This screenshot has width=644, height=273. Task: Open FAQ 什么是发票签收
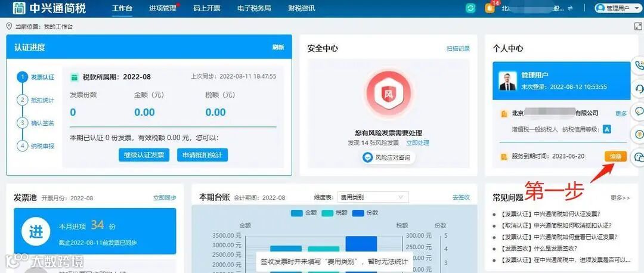point(538,249)
